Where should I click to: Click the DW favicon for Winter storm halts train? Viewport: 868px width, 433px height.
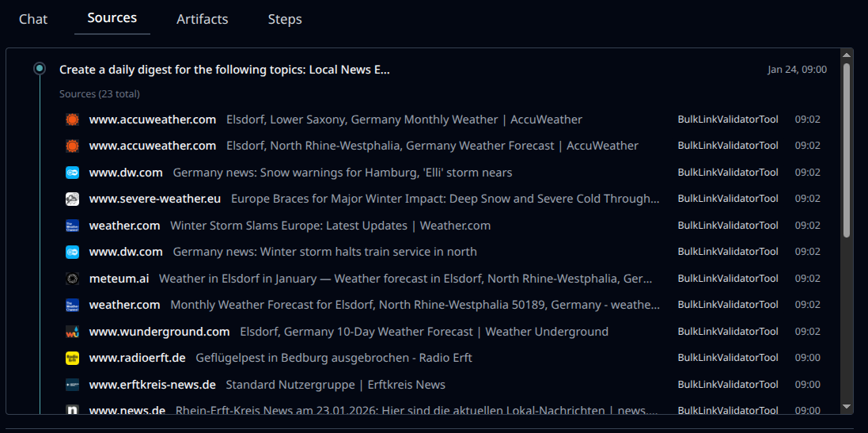(72, 252)
